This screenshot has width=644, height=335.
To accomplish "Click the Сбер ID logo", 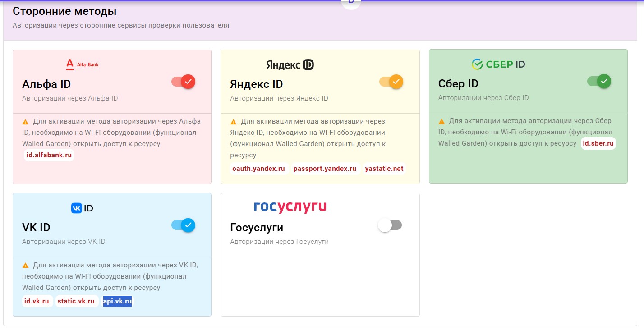I will coord(498,64).
